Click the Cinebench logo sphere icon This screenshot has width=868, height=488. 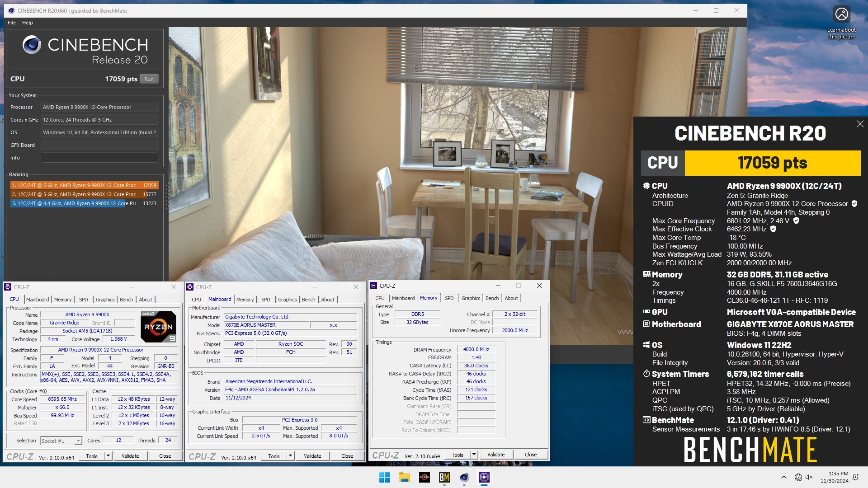32,45
